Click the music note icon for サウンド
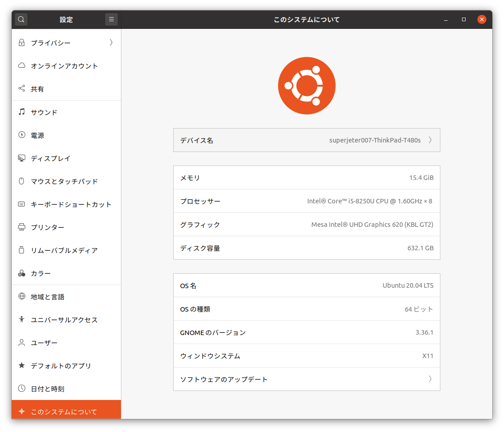Viewport: 504px width, 432px height. (22, 112)
